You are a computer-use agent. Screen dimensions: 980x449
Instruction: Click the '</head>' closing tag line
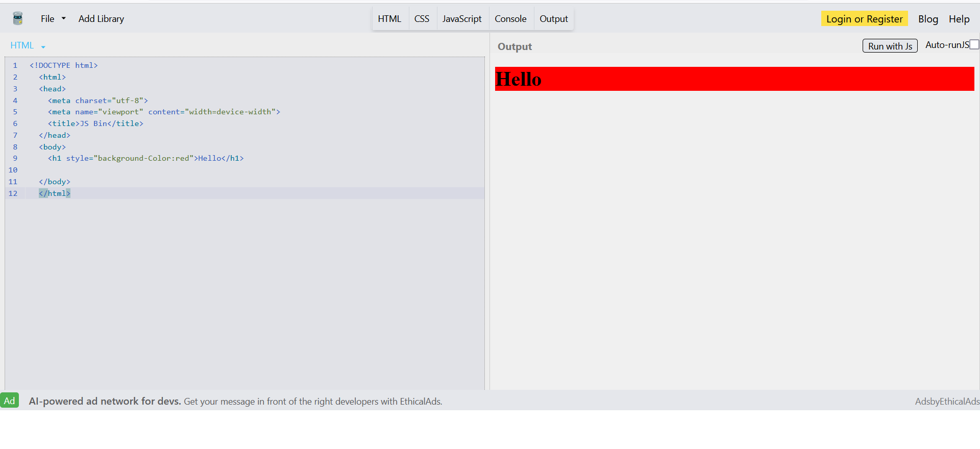pos(55,135)
